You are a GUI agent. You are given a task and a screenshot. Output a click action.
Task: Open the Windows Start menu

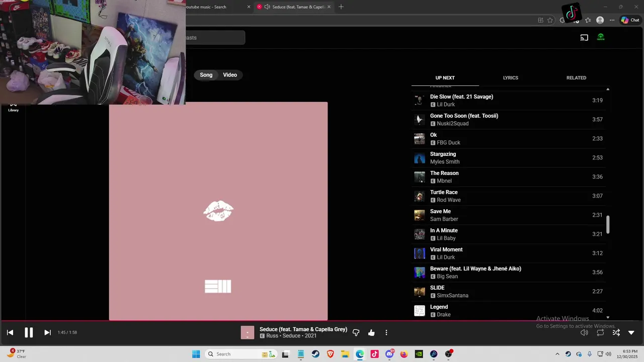196,354
